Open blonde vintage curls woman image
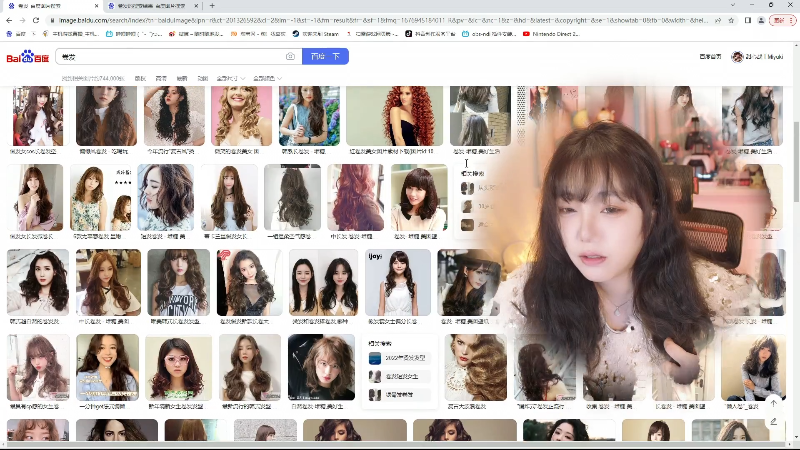800x450 pixels. click(476, 367)
